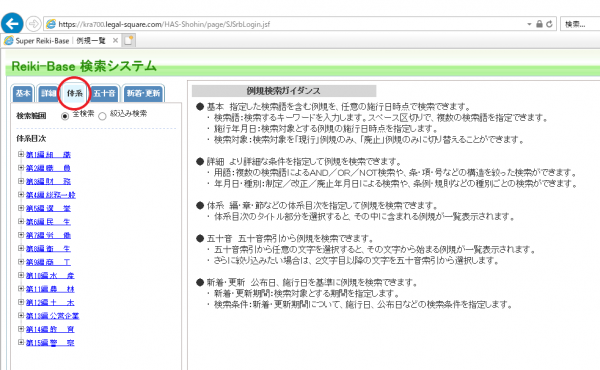Select the 全検索 radio button
The height and width of the screenshot is (370, 600).
pyautogui.click(x=65, y=116)
